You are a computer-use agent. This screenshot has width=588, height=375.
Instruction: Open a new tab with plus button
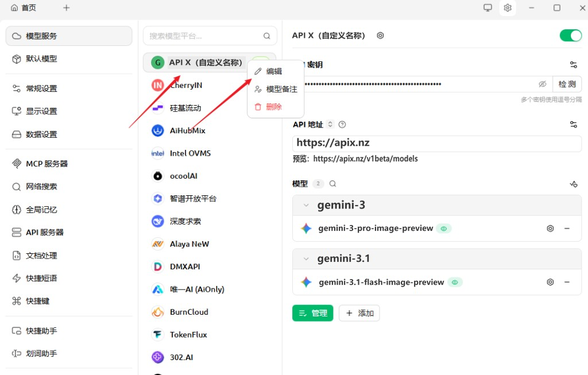point(67,8)
